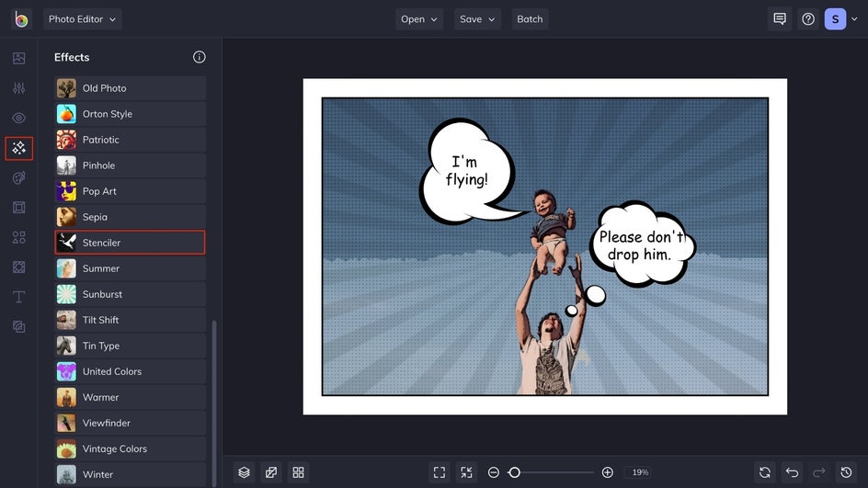Image resolution: width=868 pixels, height=488 pixels.
Task: Apply the Warmer effect
Action: pos(130,397)
